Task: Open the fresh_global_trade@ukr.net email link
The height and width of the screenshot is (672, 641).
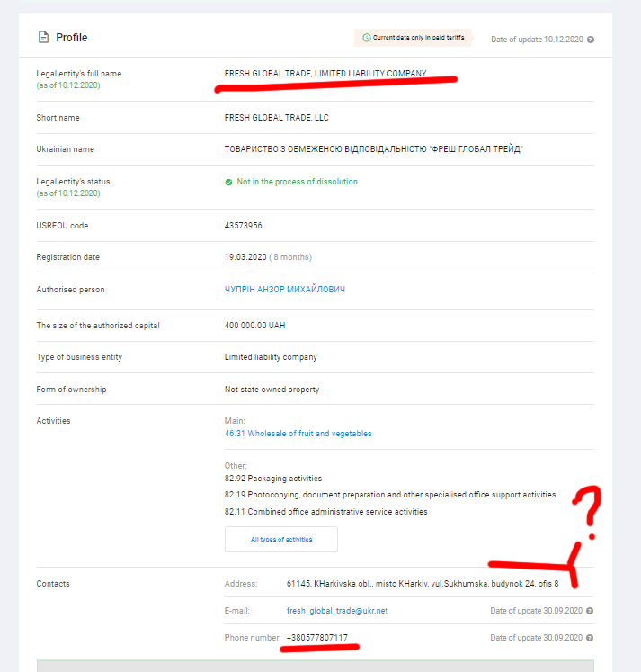Action: pyautogui.click(x=337, y=611)
